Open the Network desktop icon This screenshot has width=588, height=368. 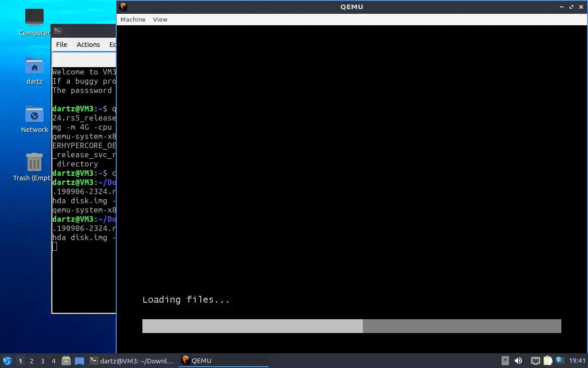pyautogui.click(x=34, y=118)
